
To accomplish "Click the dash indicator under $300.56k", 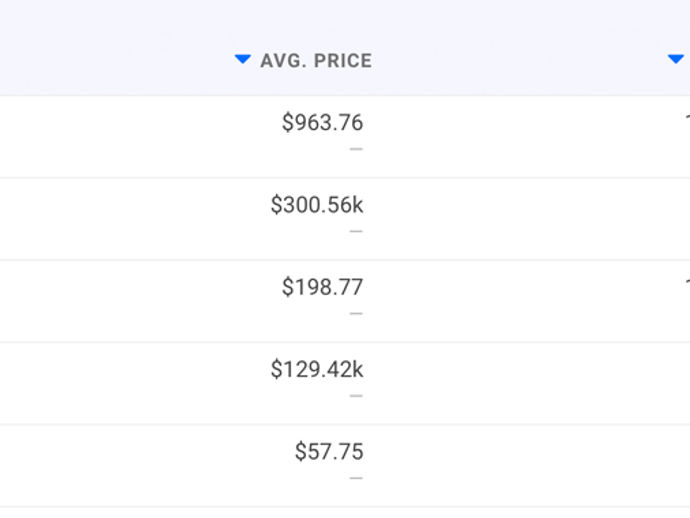I will 356,231.
